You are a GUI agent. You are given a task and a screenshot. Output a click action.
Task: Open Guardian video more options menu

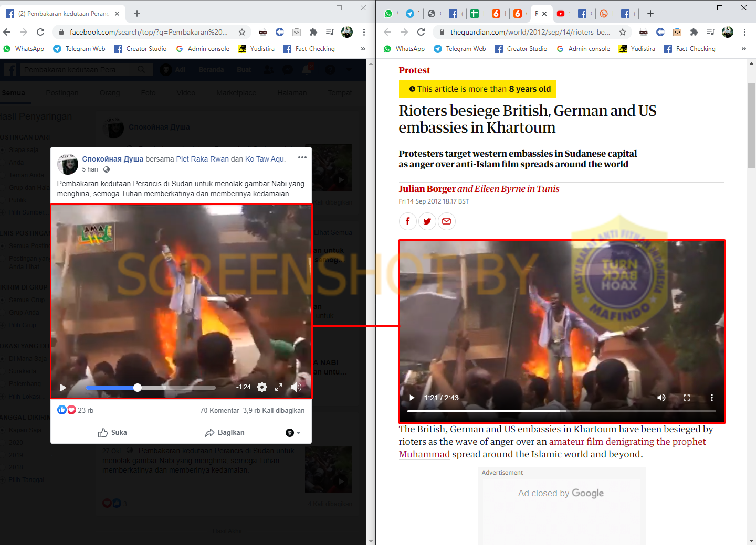[712, 398]
